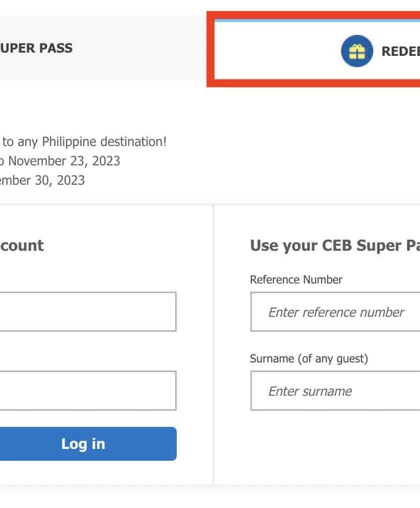Click the Reference Number label
The image size is (420, 508).
[296, 279]
